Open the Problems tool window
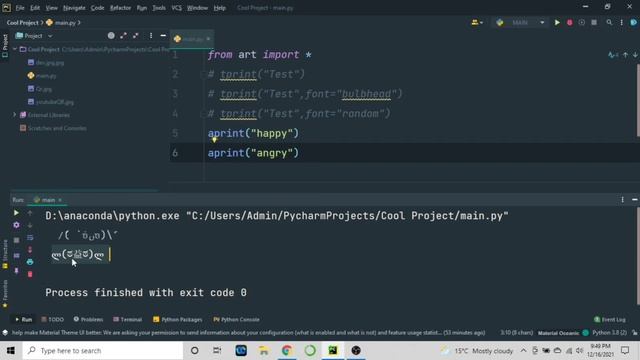Screen dimensions: 640x360 (88, 320)
